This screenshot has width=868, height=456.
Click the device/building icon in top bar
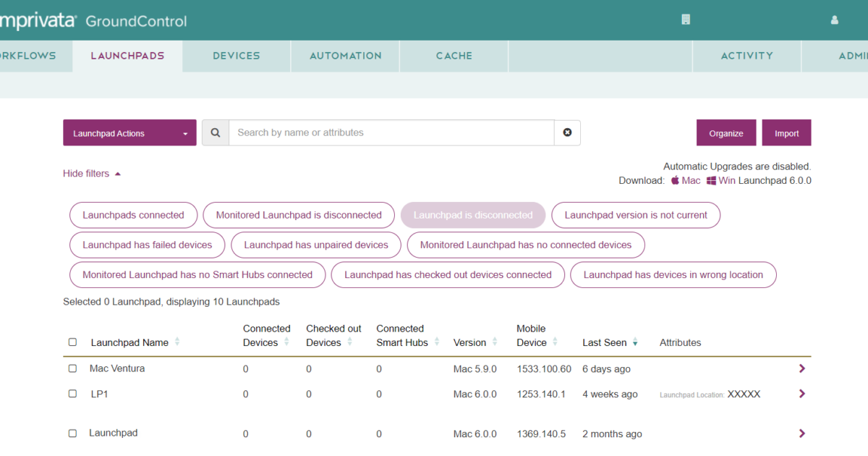click(685, 20)
